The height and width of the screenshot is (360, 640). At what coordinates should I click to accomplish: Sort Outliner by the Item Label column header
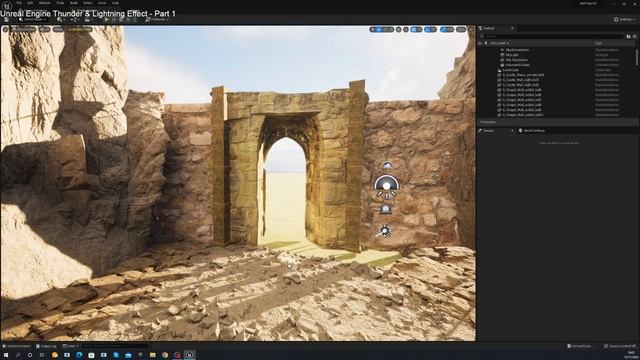click(x=500, y=43)
